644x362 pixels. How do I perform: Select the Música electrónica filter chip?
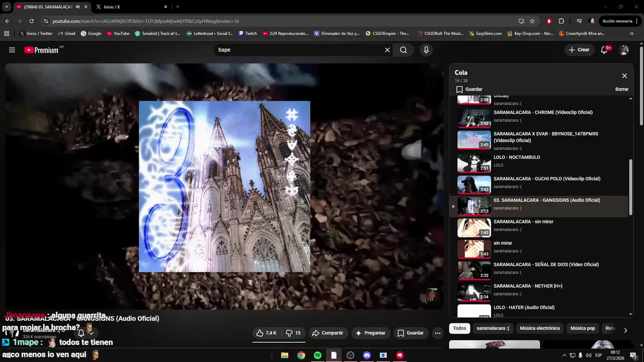(x=540, y=328)
